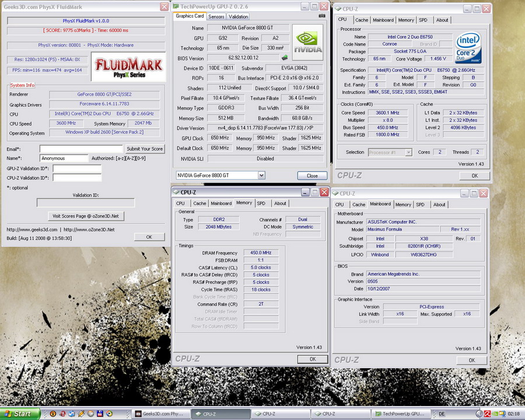
Task: Click the empty Validation ID result box
Action: 86,202
